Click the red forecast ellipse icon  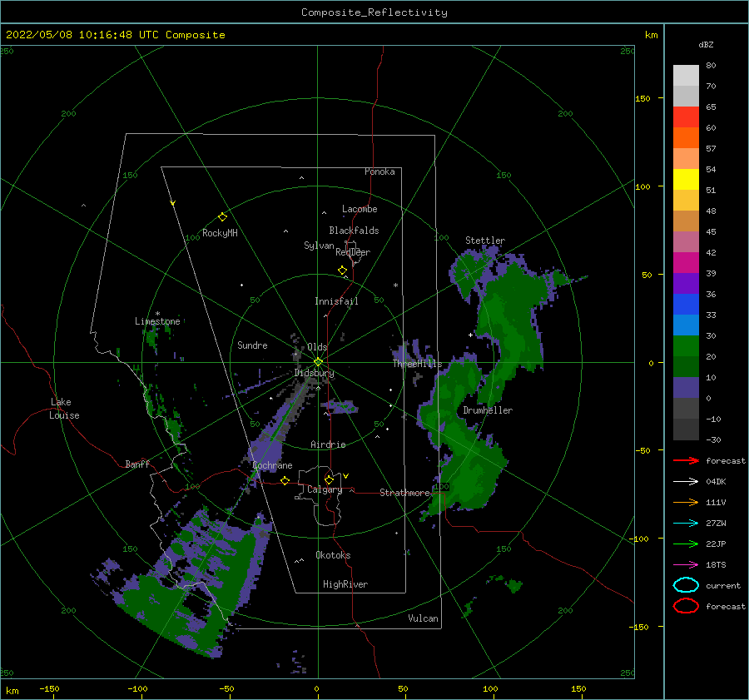point(686,606)
